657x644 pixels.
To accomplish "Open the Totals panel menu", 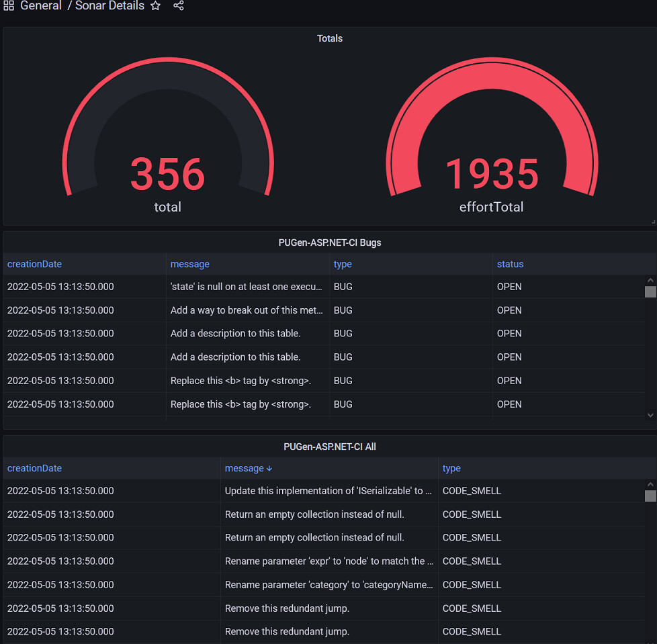I will point(330,38).
